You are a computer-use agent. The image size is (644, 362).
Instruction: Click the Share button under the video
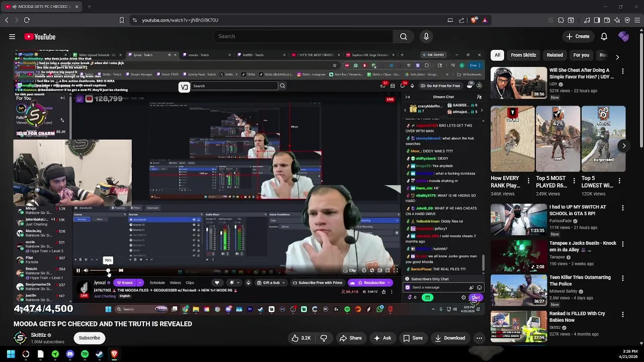click(350, 338)
